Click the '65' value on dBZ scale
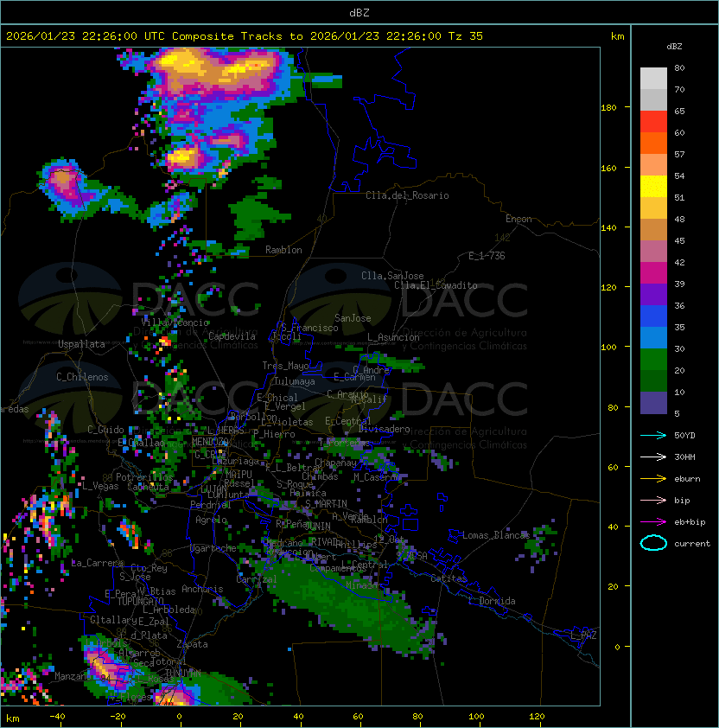The height and width of the screenshot is (728, 719). (679, 111)
